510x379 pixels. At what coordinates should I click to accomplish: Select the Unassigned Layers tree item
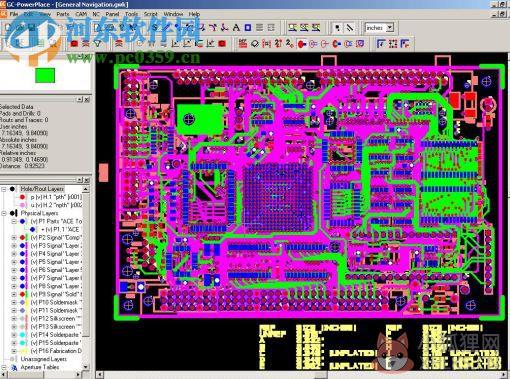43,359
